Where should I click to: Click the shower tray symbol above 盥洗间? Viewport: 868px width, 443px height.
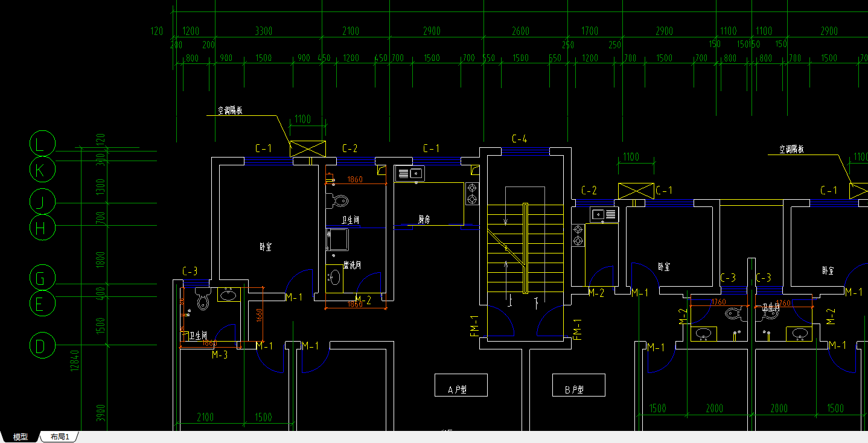337,240
